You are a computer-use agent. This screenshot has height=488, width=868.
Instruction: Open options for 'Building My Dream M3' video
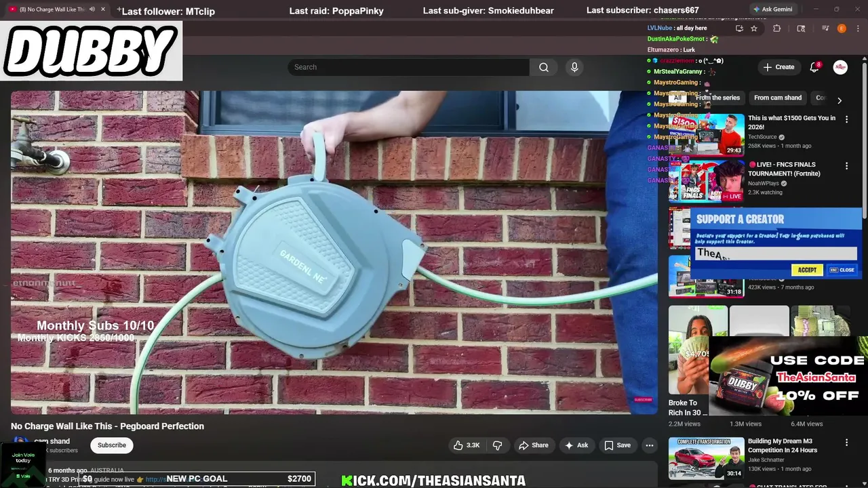846,443
